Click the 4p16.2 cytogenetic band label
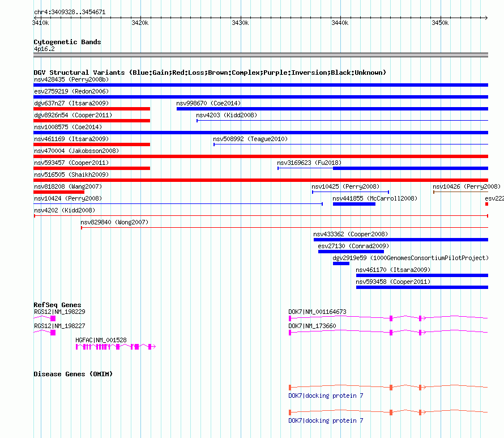This screenshot has width=504, height=438. click(44, 49)
